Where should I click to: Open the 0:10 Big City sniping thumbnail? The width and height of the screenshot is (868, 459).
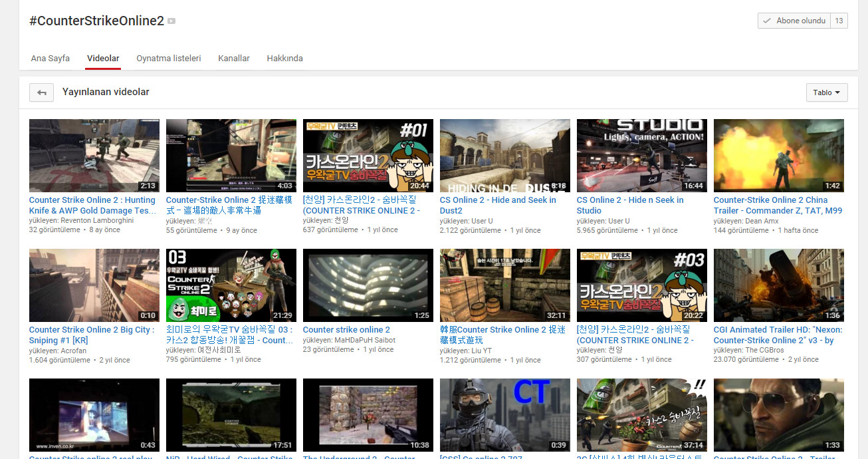pyautogui.click(x=94, y=285)
